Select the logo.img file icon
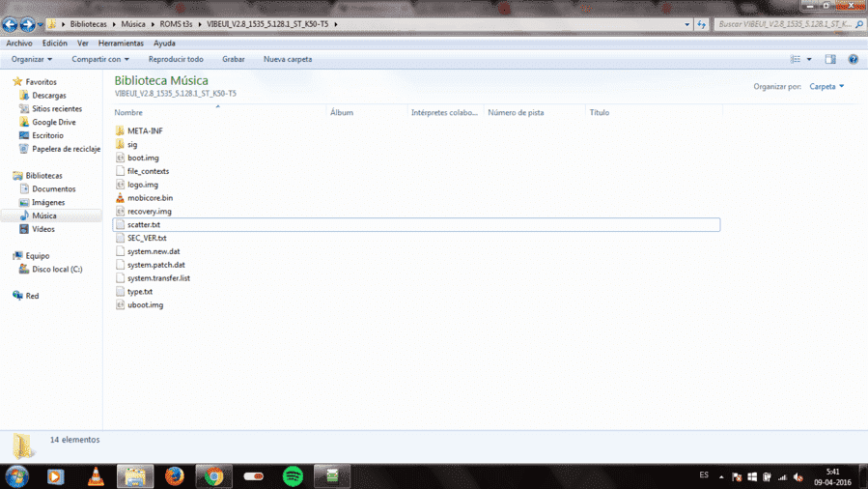The width and height of the screenshot is (868, 489). (120, 185)
